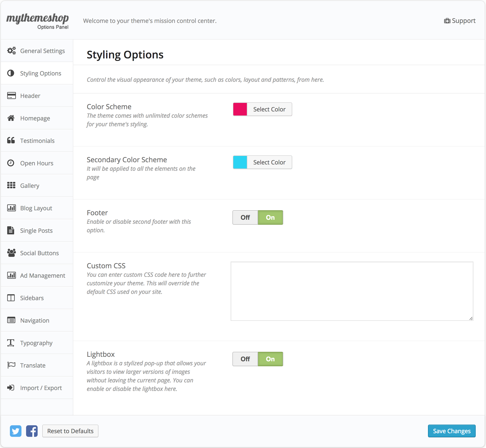Screen dimensions: 486x448
Task: Click the Save Changes button
Action: tap(451, 431)
